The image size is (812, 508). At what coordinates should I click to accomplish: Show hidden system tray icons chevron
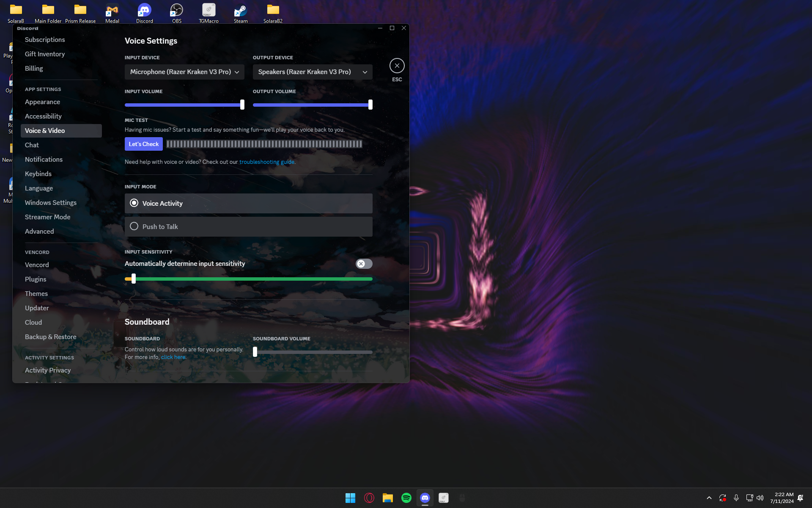(x=709, y=498)
